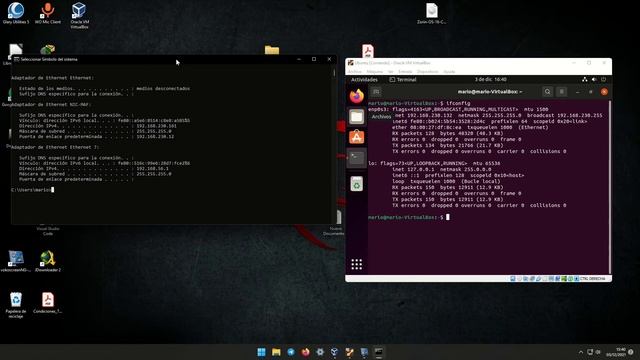This screenshot has width=640, height=360.
Task: Select the JDownloader 2 desktop icon
Action: click(48, 261)
